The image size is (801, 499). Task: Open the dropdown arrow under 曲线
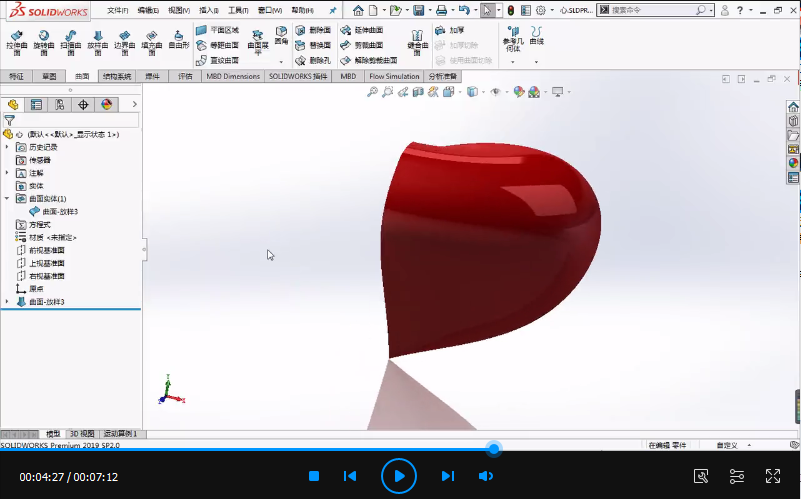[536, 62]
